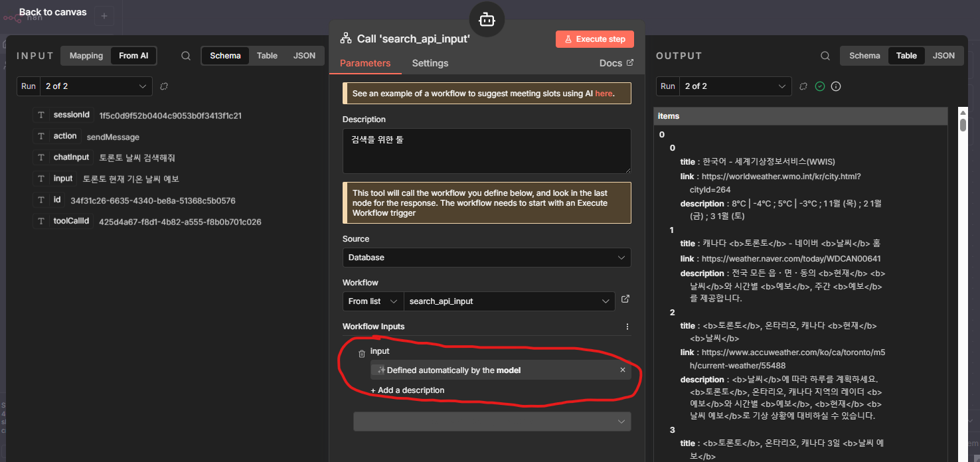
Task: Click the Description text field
Action: click(486, 151)
